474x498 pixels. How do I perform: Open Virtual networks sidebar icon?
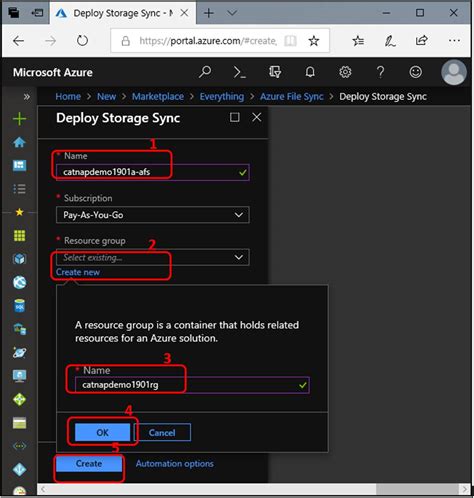pos(20,446)
